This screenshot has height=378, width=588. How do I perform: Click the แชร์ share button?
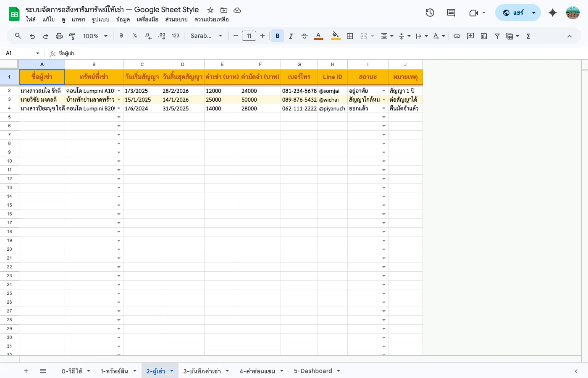pyautogui.click(x=513, y=13)
